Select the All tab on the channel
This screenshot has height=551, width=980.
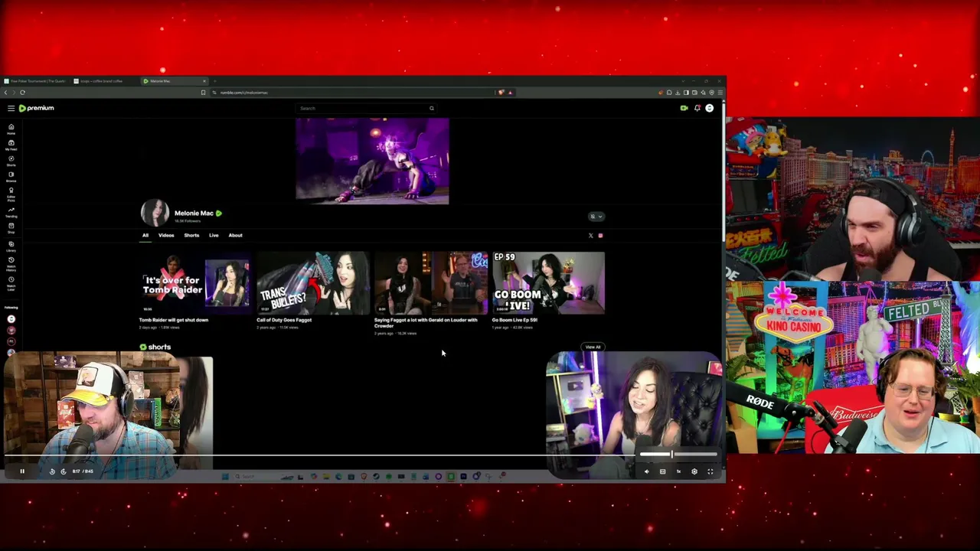145,236
